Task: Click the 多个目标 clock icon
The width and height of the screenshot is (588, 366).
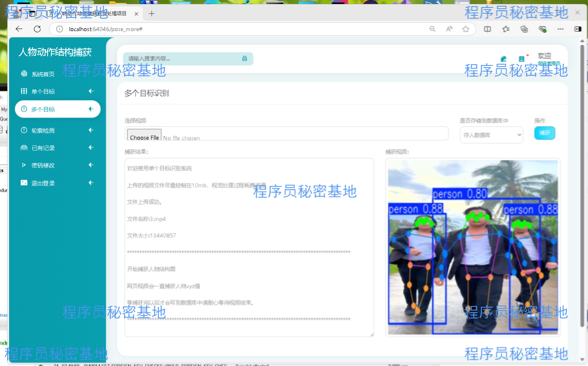Action: [x=24, y=109]
